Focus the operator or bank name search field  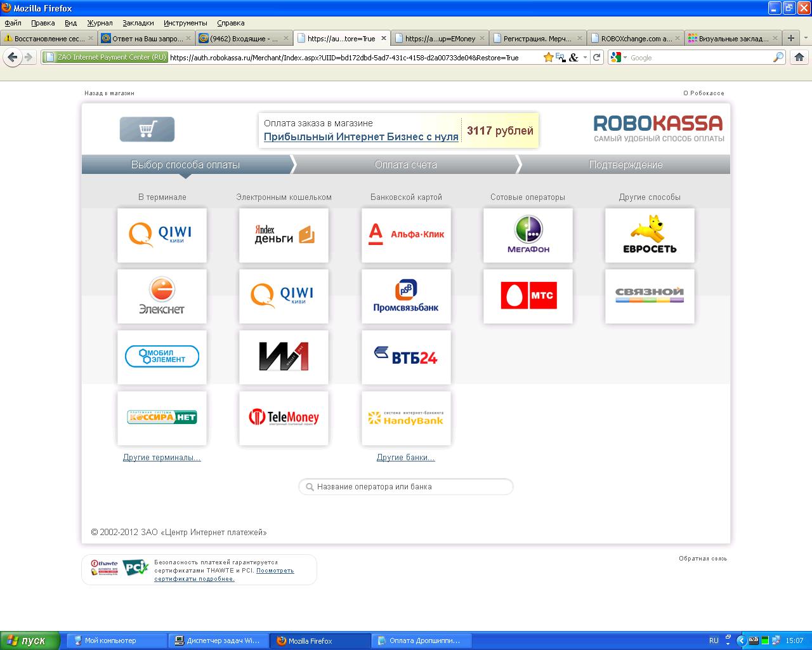coord(406,487)
